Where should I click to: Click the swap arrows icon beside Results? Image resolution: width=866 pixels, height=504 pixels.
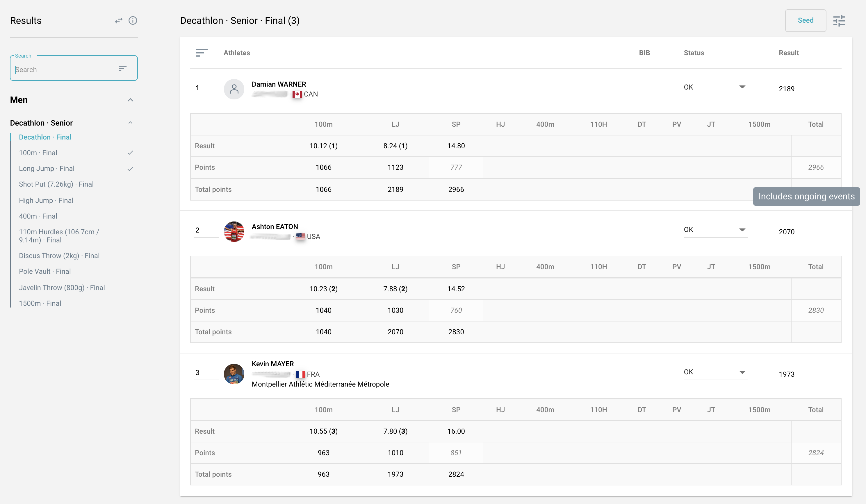119,21
